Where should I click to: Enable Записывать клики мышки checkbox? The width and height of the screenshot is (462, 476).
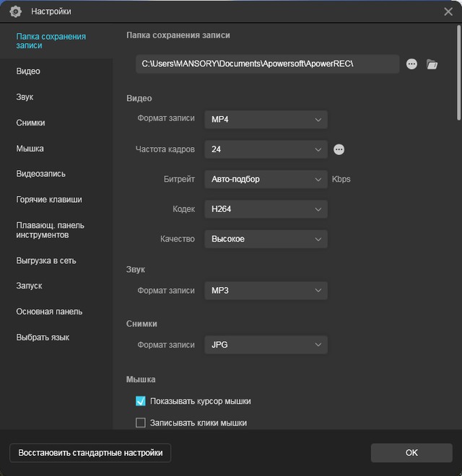click(141, 423)
